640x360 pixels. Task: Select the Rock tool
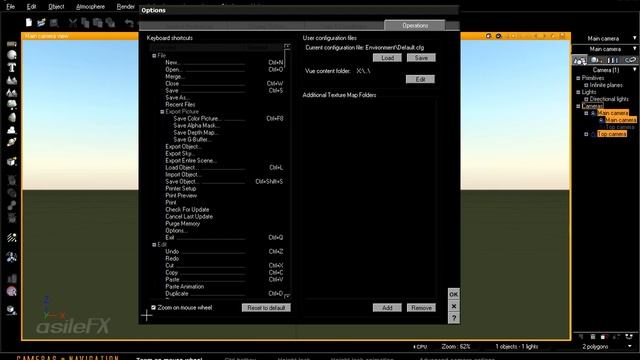click(12, 118)
